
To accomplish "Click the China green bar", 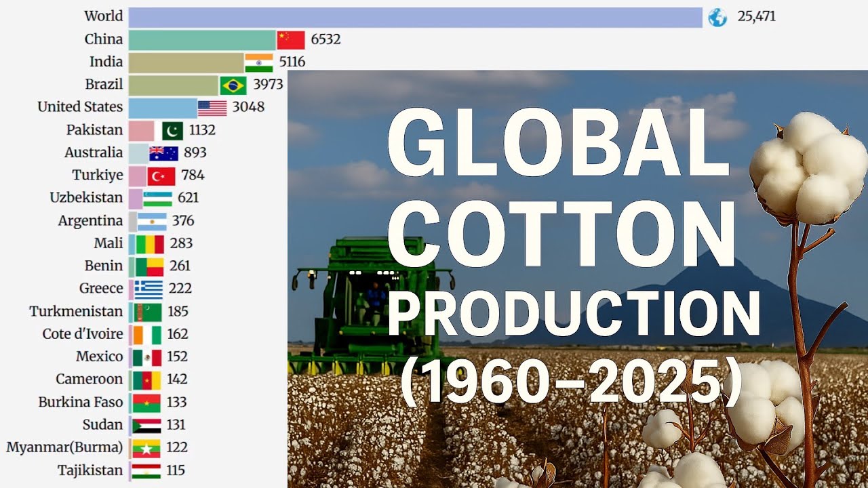I will [x=202, y=40].
